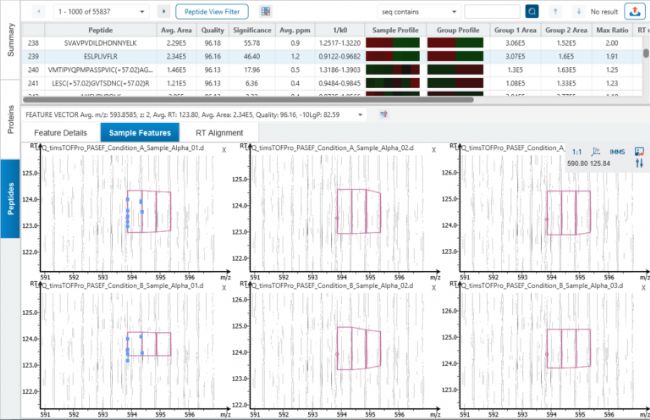Viewport: 650px width, 420px height.
Task: Reset plot zoom with 1:1 button
Action: click(x=577, y=151)
